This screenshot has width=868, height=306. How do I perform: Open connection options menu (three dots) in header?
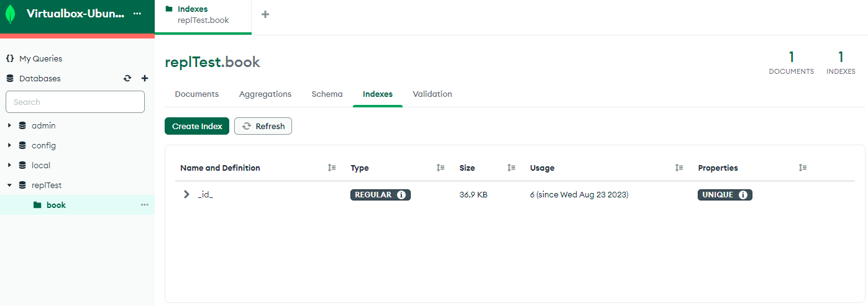137,14
